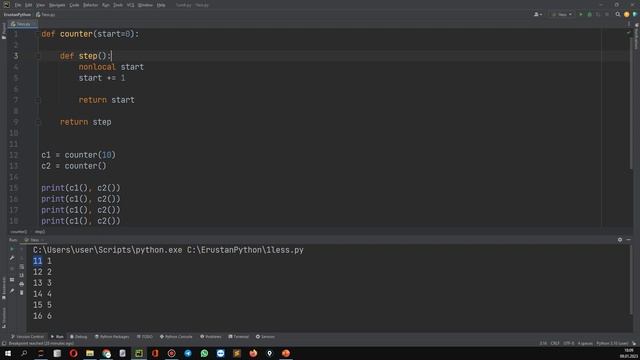Open Bookmarks sidebar tool button
The height and width of the screenshot is (360, 640).
point(4,288)
